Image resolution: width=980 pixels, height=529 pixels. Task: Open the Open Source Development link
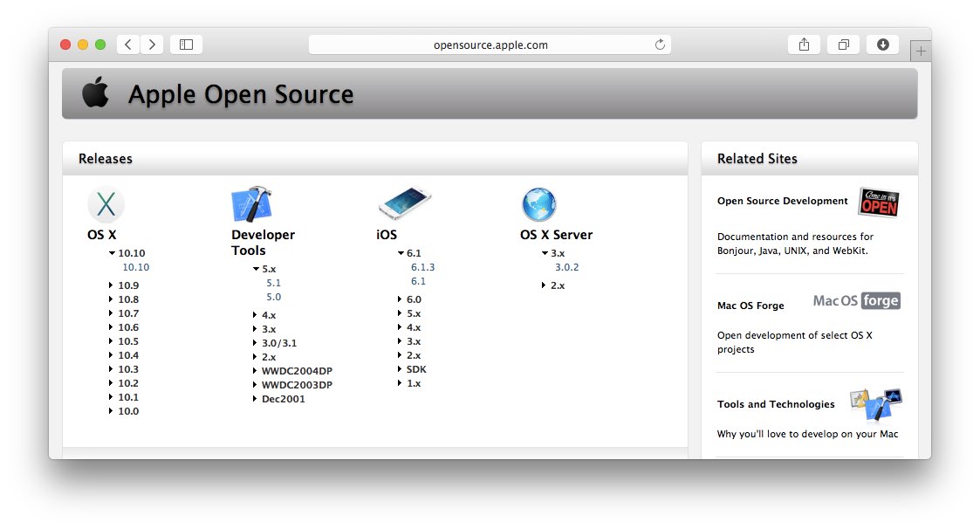coord(783,201)
